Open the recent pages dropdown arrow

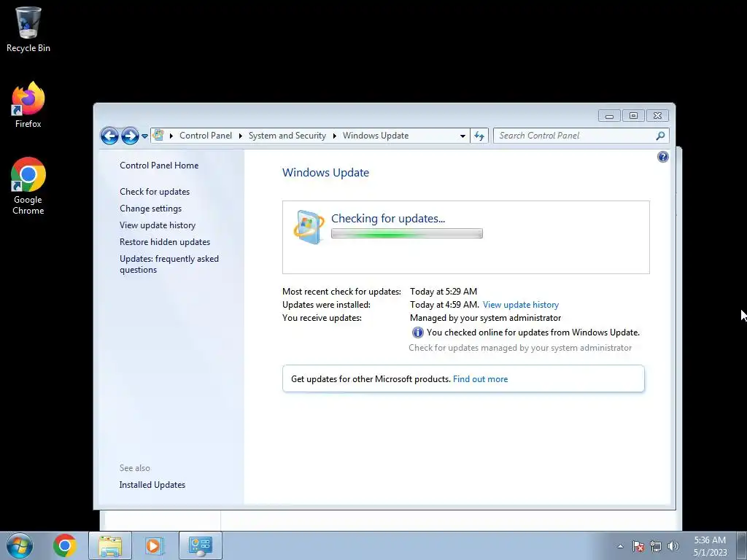[x=144, y=136]
